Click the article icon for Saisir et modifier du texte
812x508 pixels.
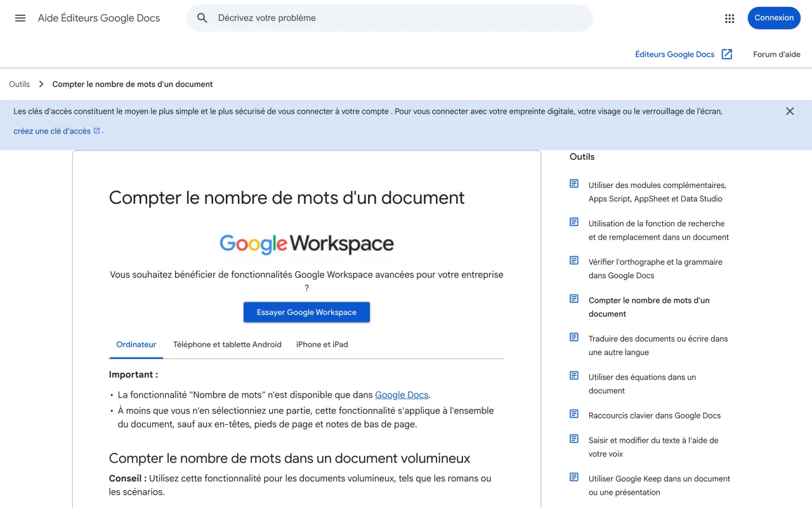click(574, 439)
